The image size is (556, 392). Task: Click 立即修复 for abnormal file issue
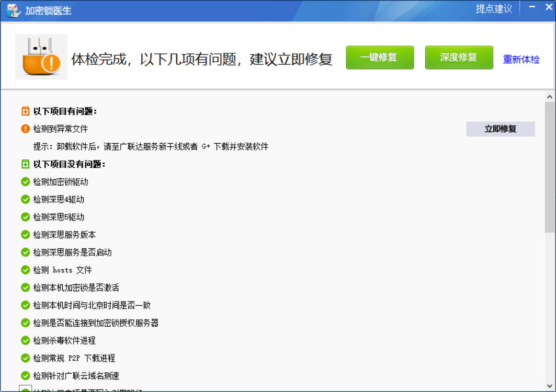tap(501, 129)
